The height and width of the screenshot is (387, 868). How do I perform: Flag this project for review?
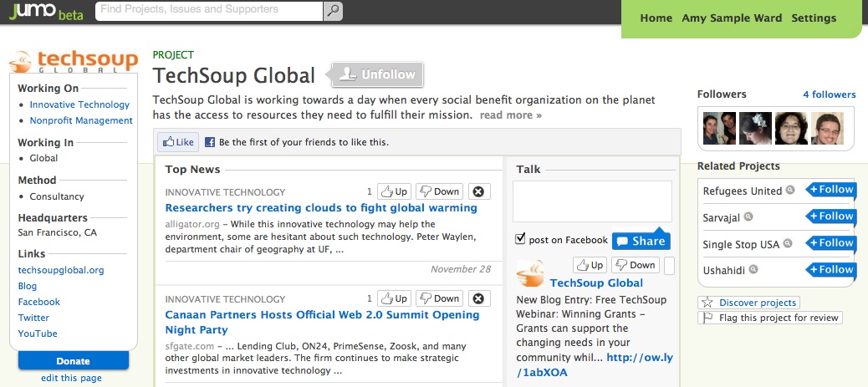pos(770,318)
